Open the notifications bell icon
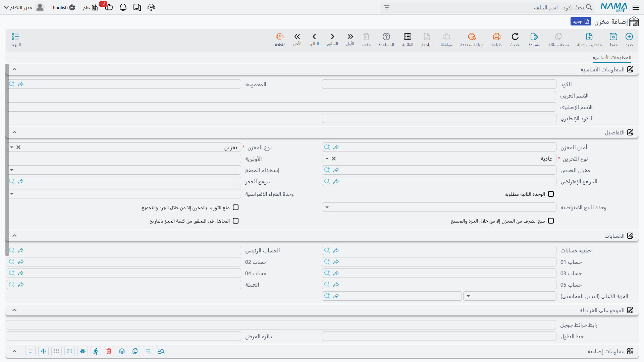This screenshot has width=644, height=362. 123,7
